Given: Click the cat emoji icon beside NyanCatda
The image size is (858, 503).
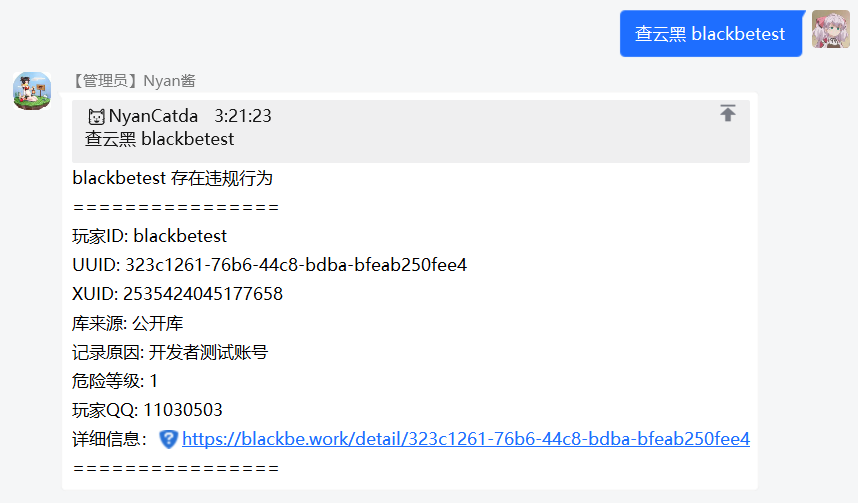Looking at the screenshot, I should (96, 117).
